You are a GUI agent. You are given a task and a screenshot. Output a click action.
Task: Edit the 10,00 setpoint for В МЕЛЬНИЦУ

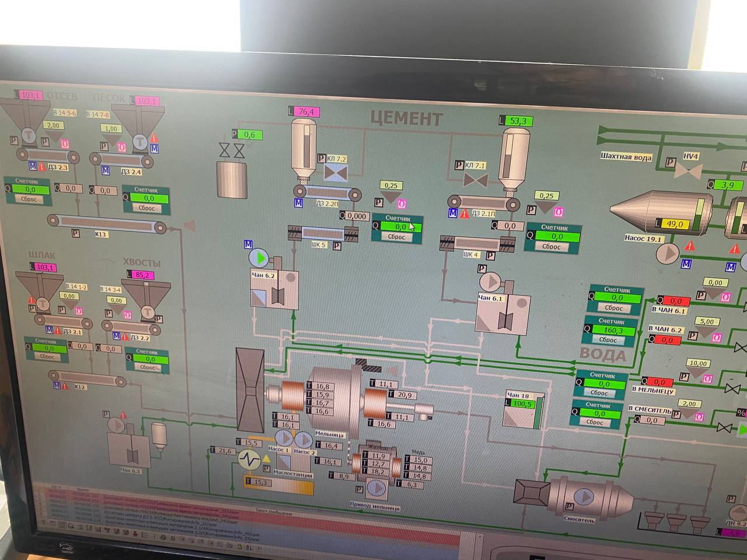(698, 363)
